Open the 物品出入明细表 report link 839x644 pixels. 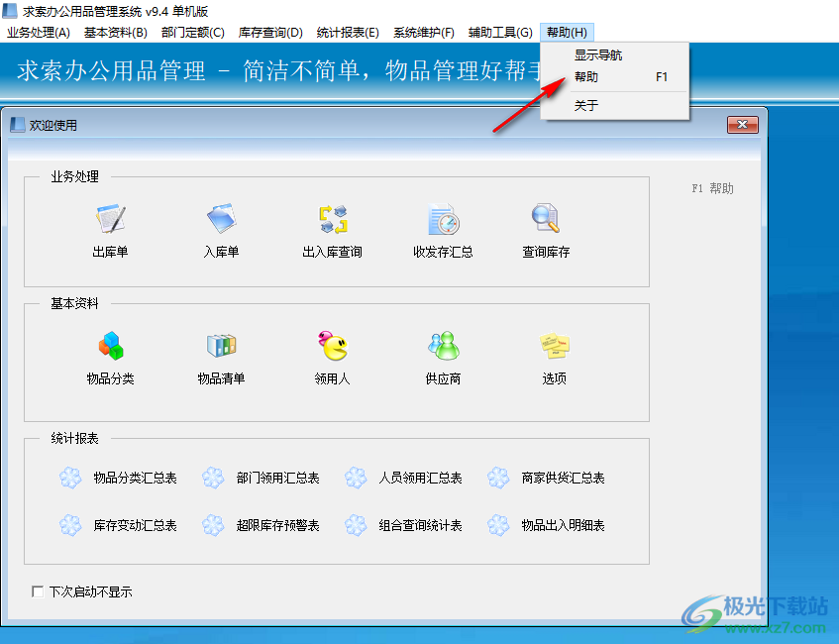click(x=563, y=525)
